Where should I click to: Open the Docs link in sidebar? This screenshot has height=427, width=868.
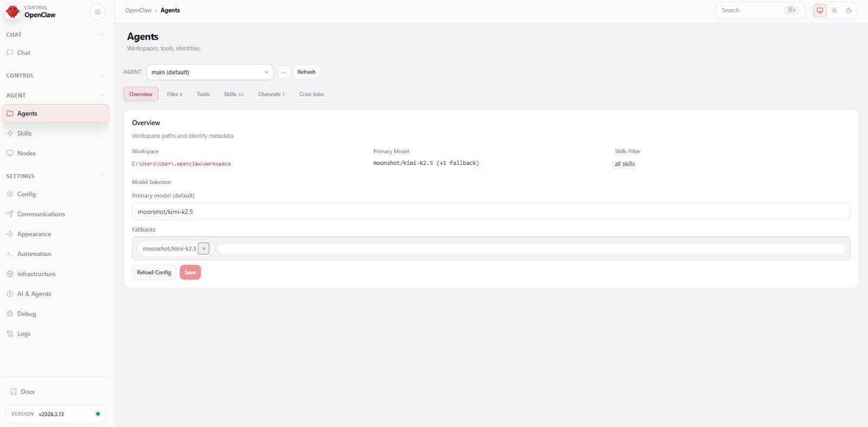point(55,392)
